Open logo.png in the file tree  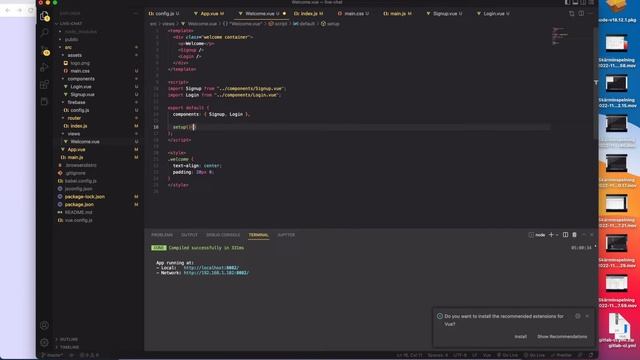(x=80, y=63)
